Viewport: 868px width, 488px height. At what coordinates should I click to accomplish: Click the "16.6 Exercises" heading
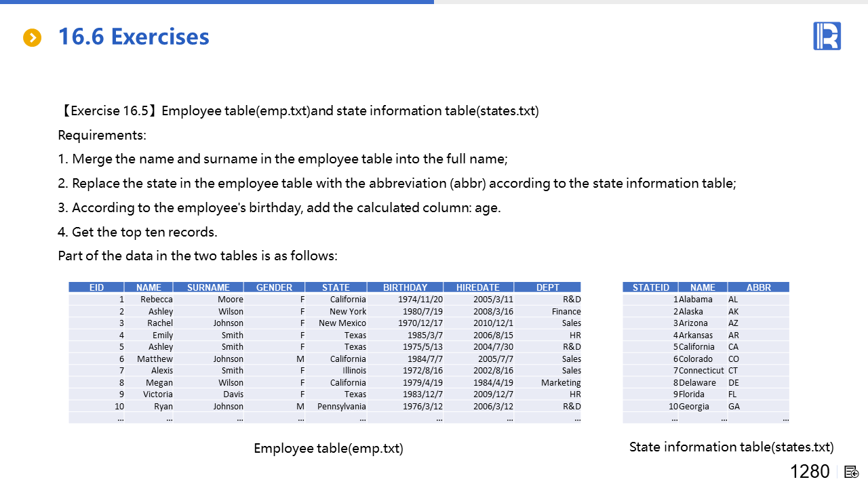pyautogui.click(x=134, y=37)
